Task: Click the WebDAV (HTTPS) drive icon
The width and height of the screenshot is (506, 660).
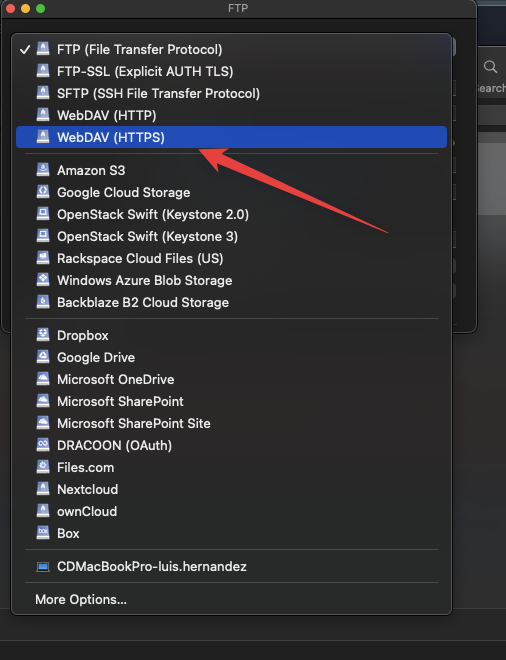Action: pyautogui.click(x=43, y=136)
